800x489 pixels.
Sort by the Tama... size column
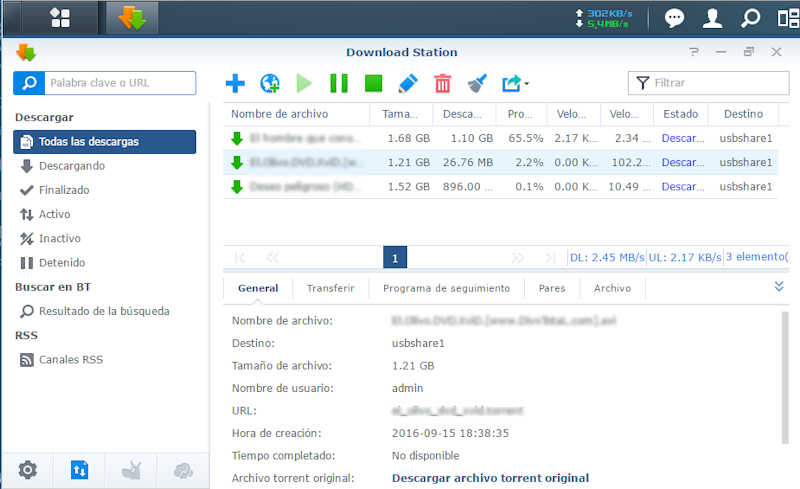pyautogui.click(x=402, y=114)
